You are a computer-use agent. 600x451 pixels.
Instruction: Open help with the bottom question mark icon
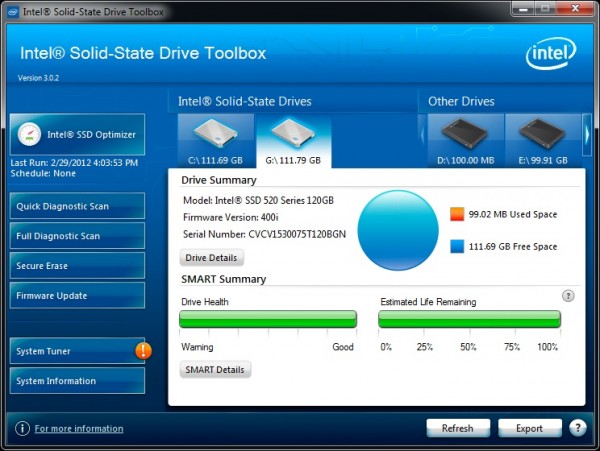click(x=578, y=428)
